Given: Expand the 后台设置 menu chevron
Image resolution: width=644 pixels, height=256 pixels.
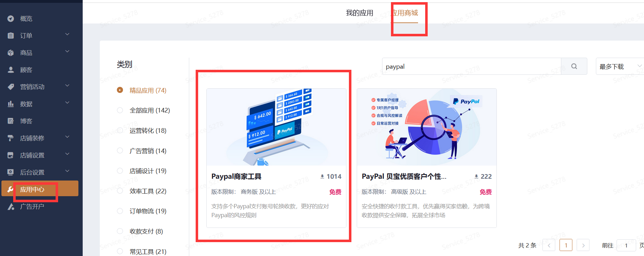Looking at the screenshot, I should point(67,171).
